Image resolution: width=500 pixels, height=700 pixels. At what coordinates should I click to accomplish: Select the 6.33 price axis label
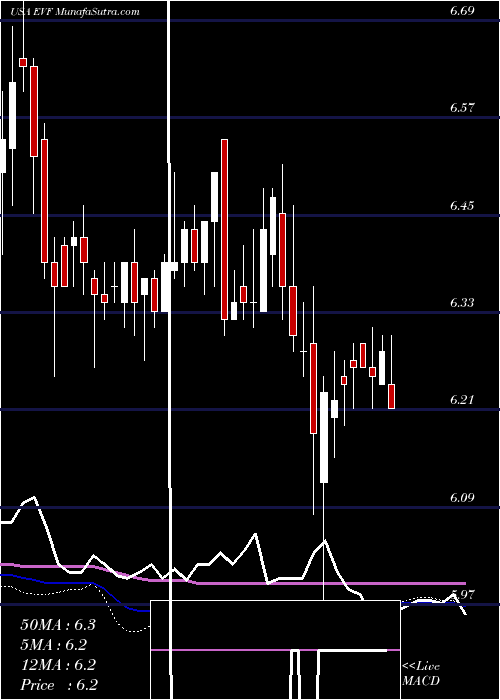tap(462, 303)
